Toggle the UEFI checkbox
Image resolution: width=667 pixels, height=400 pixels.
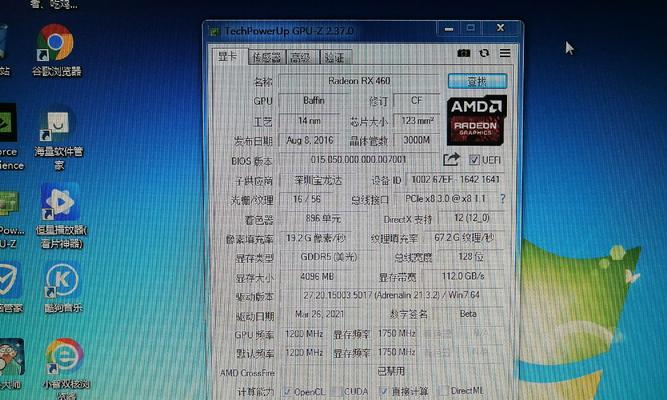coord(474,160)
